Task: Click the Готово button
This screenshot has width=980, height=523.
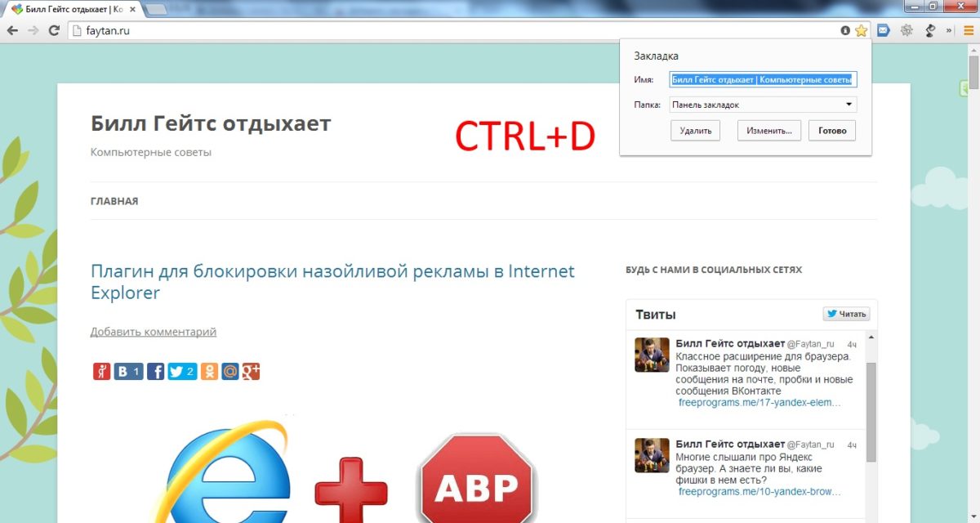Action: (832, 131)
